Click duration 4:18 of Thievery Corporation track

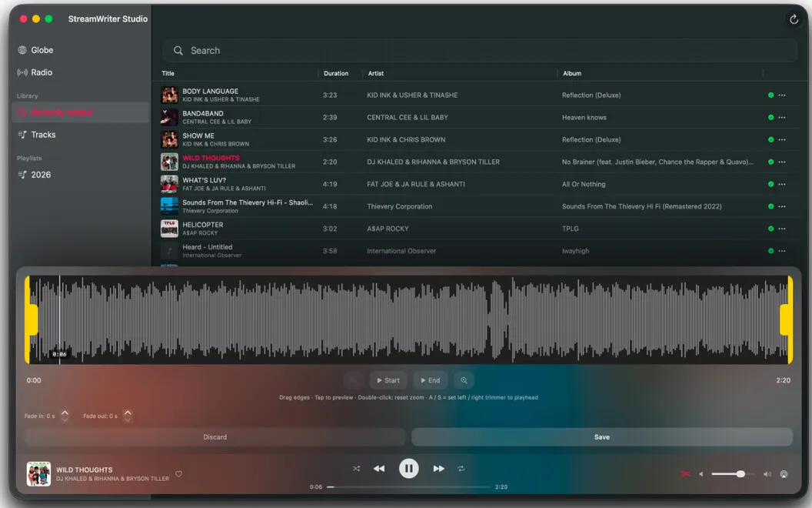(329, 206)
